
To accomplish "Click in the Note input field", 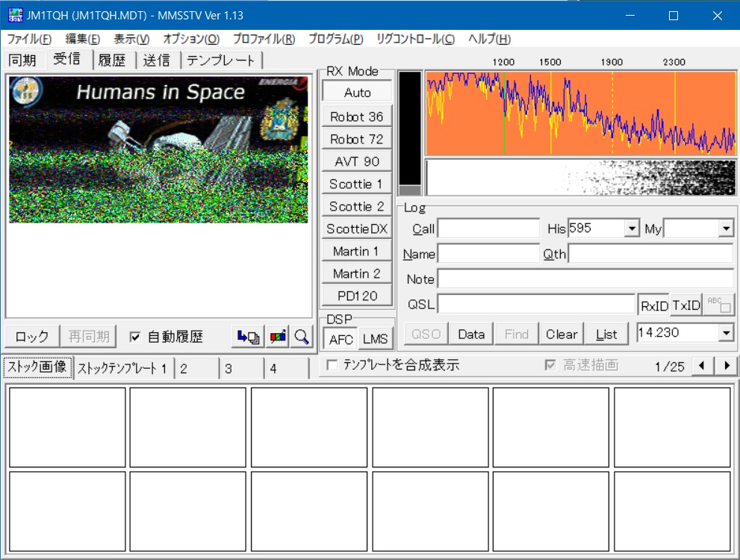I will (x=585, y=279).
